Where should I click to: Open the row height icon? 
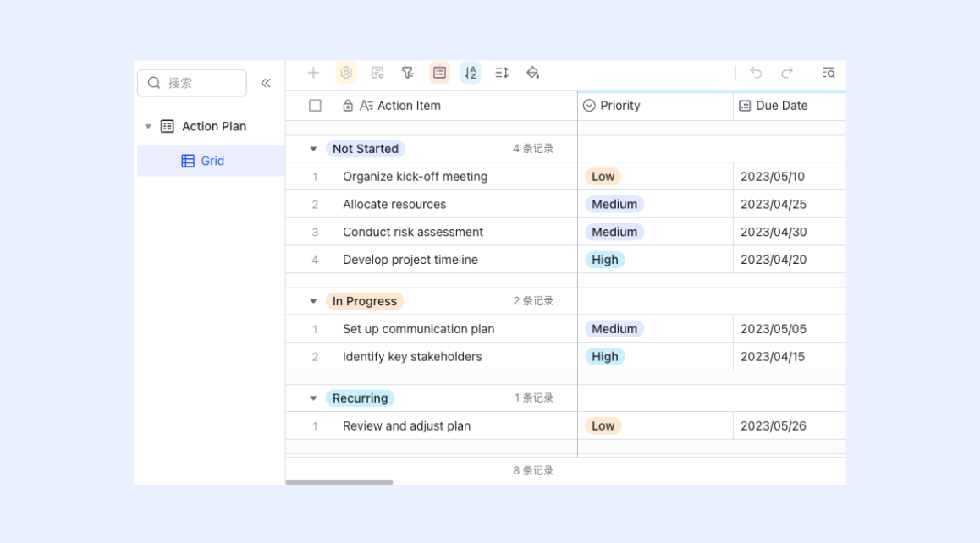click(502, 73)
